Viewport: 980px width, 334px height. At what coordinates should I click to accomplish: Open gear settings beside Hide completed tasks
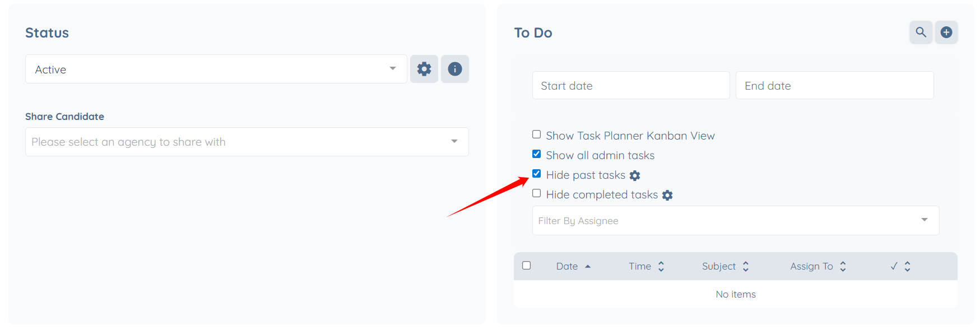pos(667,195)
